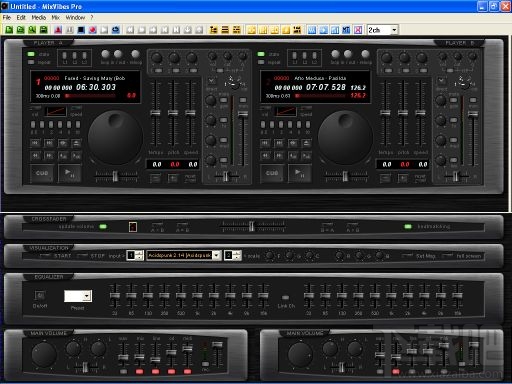Click the crossfader slider handle
This screenshot has width=512, height=384.
pos(252,226)
